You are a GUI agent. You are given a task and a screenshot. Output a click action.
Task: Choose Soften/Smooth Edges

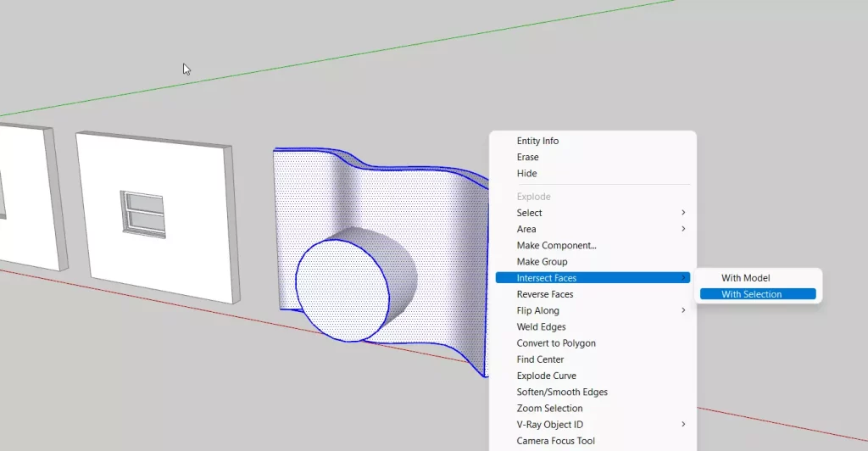[593, 393]
